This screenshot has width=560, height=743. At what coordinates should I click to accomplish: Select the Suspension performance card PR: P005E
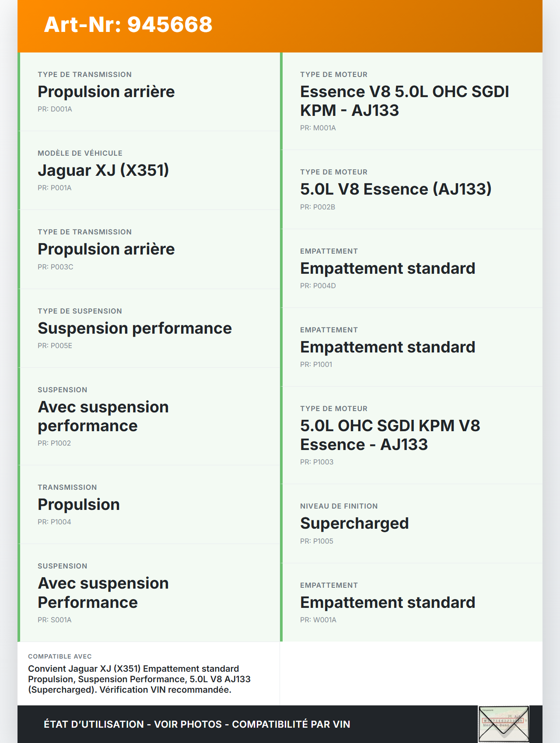(x=149, y=328)
